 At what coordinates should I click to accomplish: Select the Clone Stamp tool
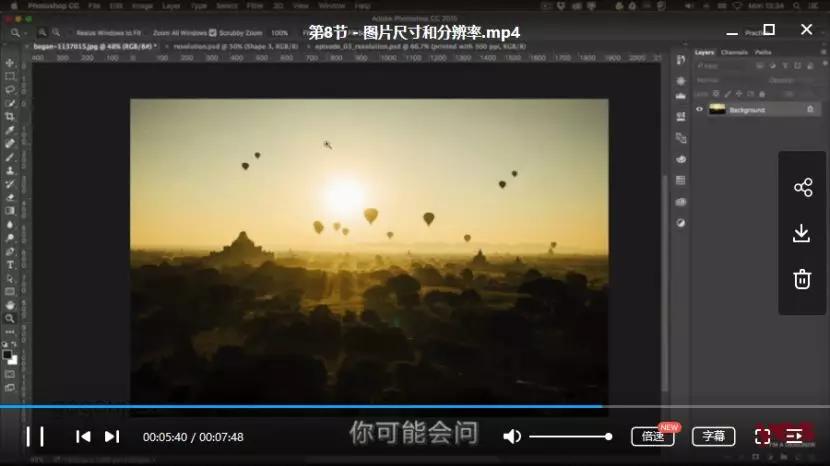(x=10, y=171)
